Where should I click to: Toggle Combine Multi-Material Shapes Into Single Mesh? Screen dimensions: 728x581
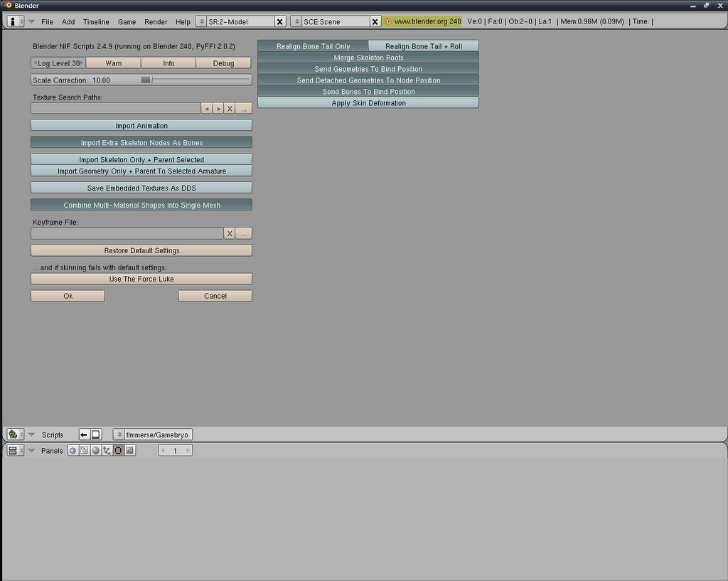pos(141,206)
